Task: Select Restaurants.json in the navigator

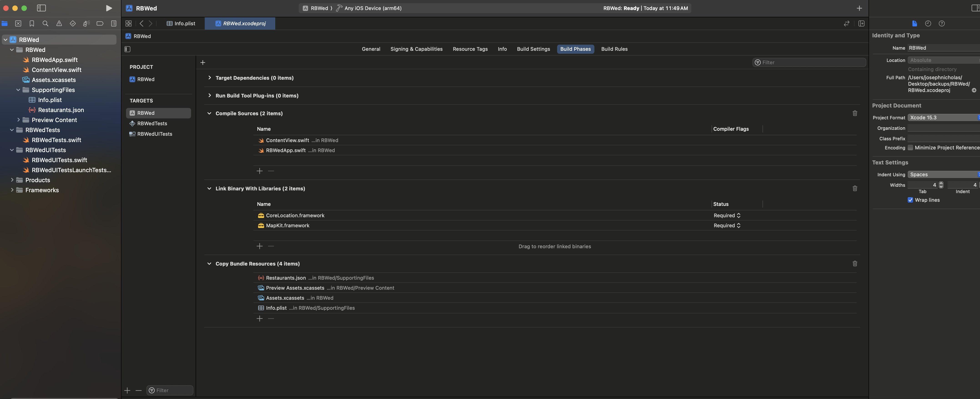Action: (x=61, y=110)
